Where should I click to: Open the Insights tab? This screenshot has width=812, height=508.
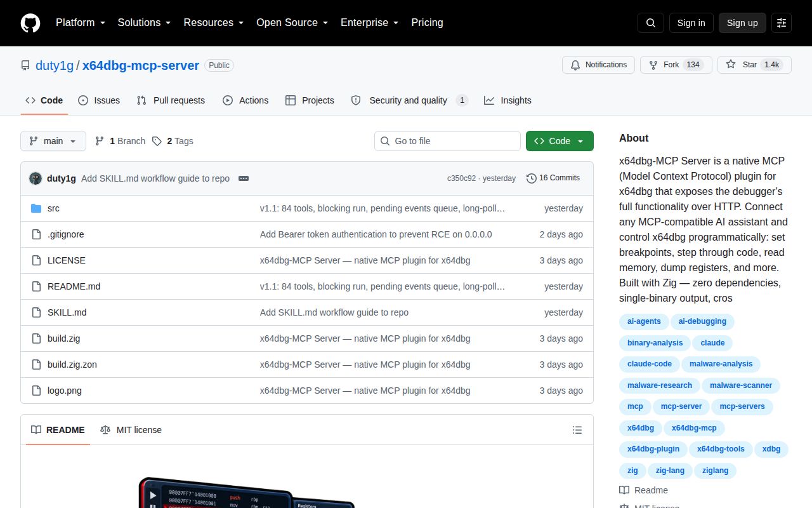(507, 100)
